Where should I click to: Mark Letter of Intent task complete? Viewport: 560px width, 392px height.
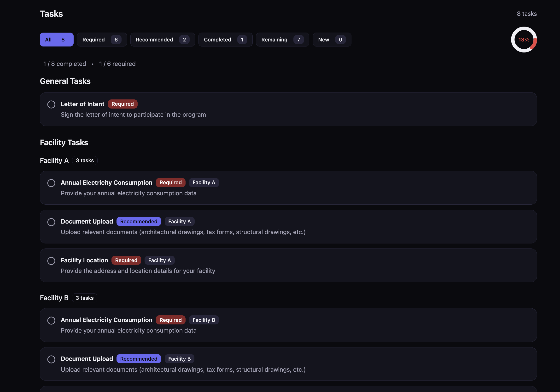coord(51,104)
